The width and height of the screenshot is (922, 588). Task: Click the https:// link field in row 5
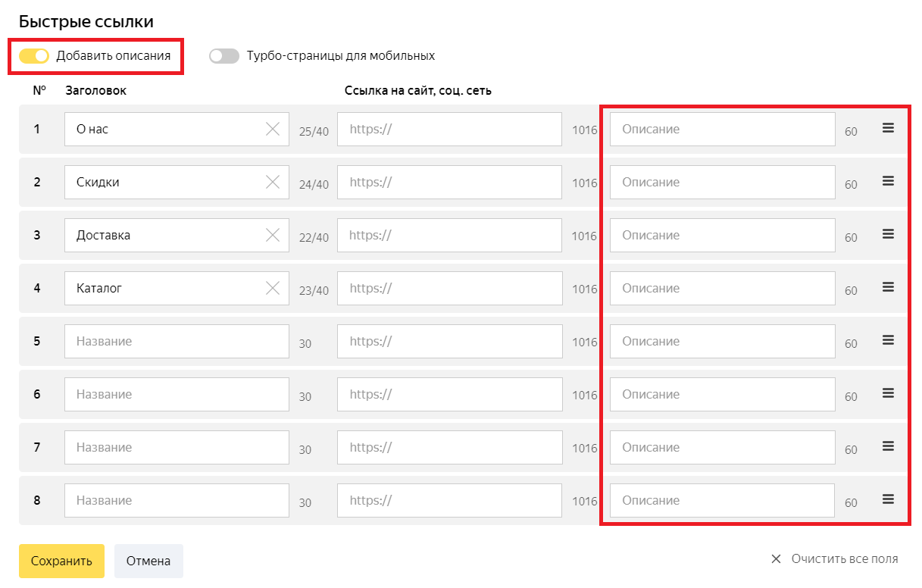[450, 341]
